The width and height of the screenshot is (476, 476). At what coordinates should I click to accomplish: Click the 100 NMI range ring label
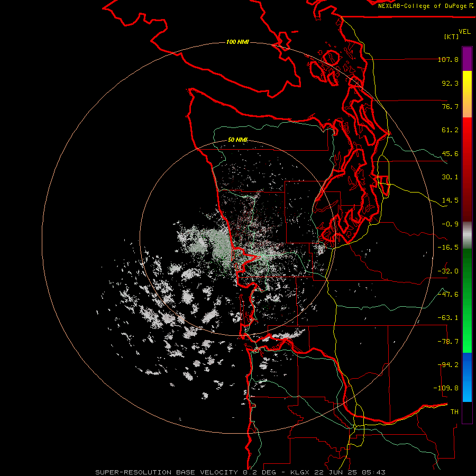pos(237,42)
